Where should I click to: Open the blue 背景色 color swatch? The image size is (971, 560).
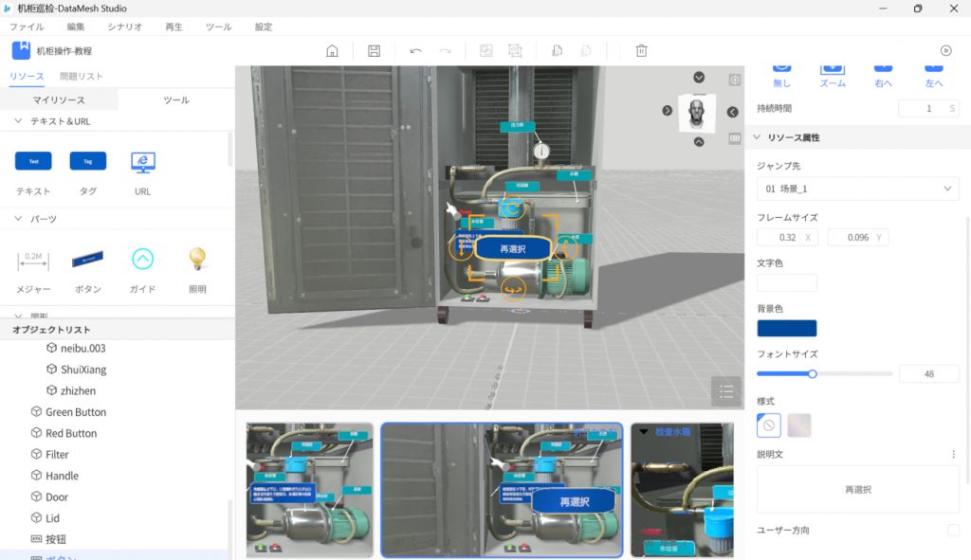pyautogui.click(x=786, y=329)
